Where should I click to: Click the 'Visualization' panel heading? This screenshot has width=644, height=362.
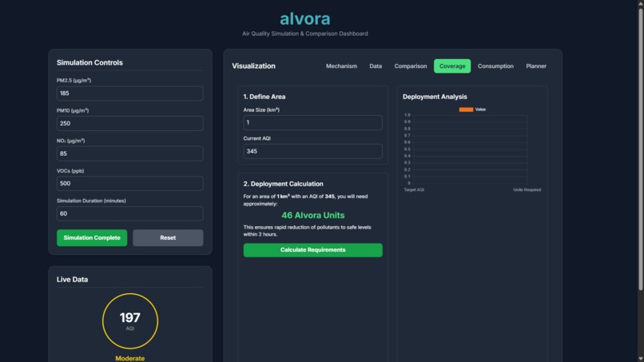(253, 66)
